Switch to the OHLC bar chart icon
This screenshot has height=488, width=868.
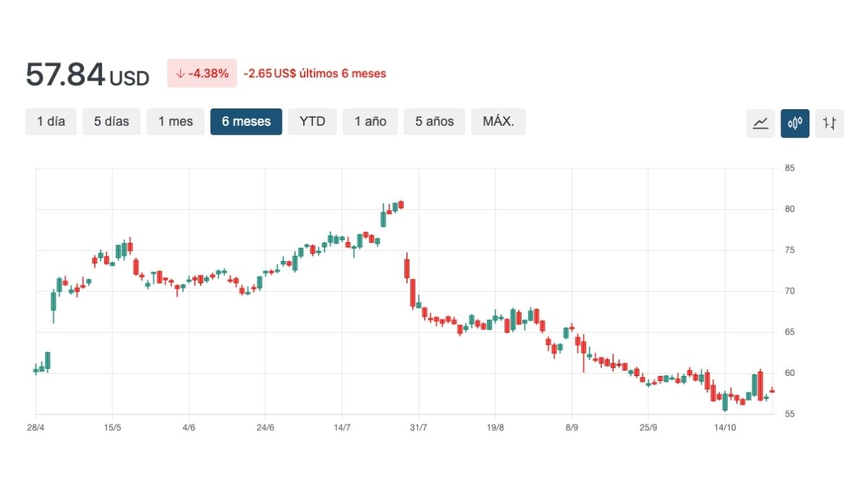(x=830, y=123)
